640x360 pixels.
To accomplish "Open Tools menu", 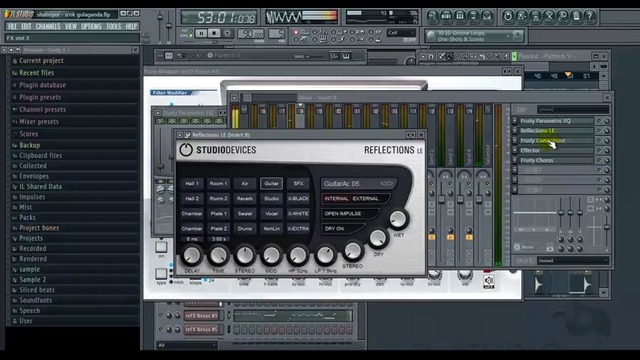I will pyautogui.click(x=113, y=27).
